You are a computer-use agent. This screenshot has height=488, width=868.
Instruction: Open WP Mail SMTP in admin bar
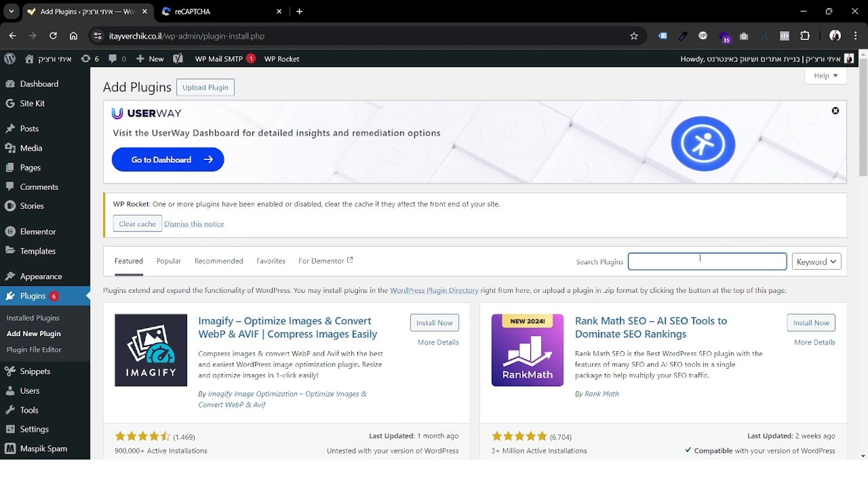[224, 59]
